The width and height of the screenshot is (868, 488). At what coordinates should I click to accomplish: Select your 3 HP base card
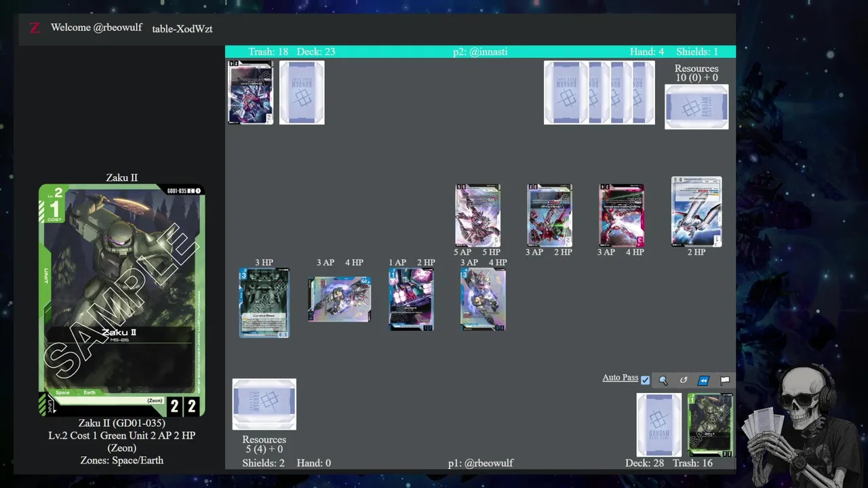click(x=264, y=303)
